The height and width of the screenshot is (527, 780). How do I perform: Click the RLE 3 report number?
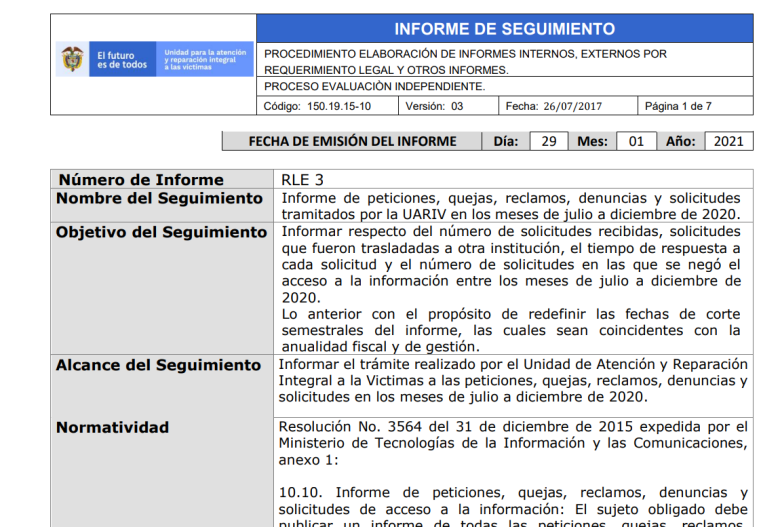302,180
